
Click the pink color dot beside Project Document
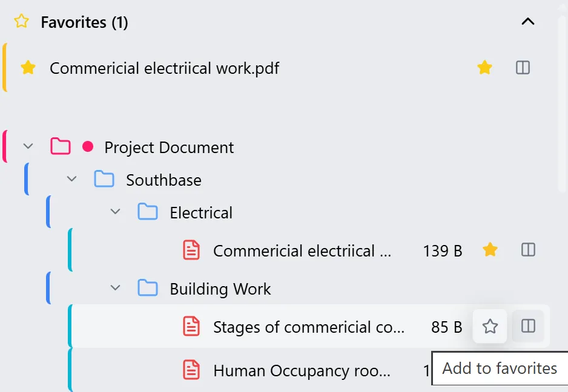click(88, 146)
